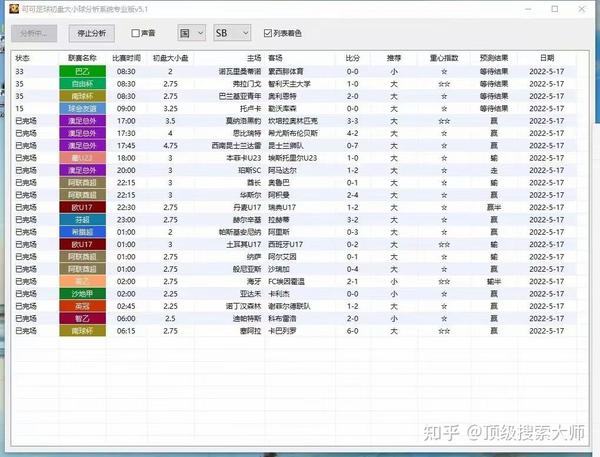Screen dimensions: 600x457
Task: Click the app icon in title bar
Action: [14, 8]
